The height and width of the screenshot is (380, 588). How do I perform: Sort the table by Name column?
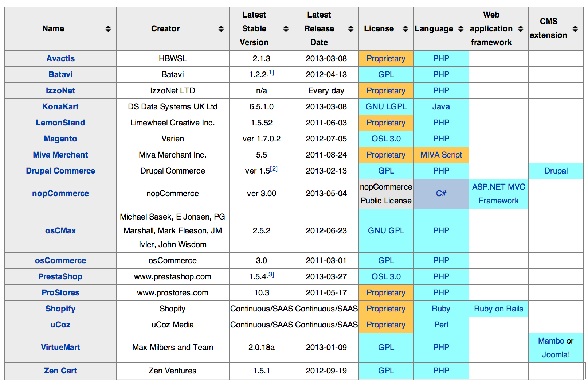click(x=108, y=29)
